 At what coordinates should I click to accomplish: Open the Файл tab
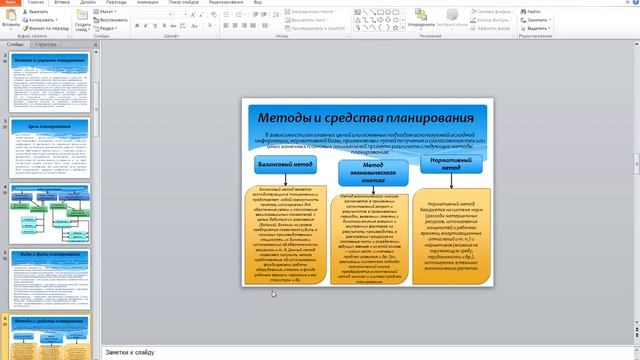(x=11, y=2)
